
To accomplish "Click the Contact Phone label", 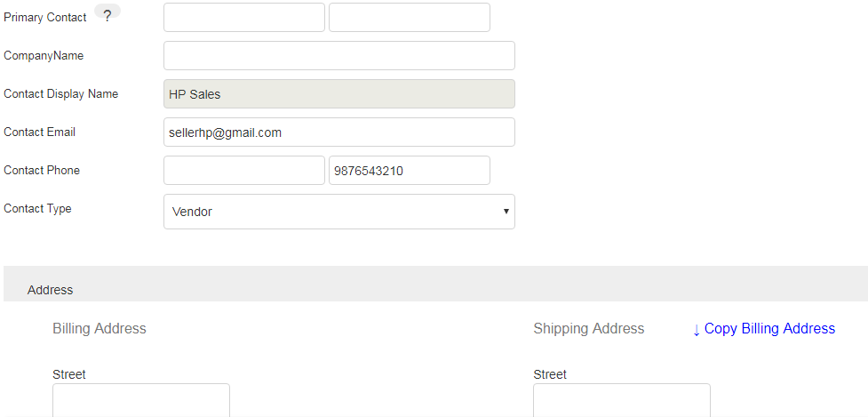I will (42, 171).
